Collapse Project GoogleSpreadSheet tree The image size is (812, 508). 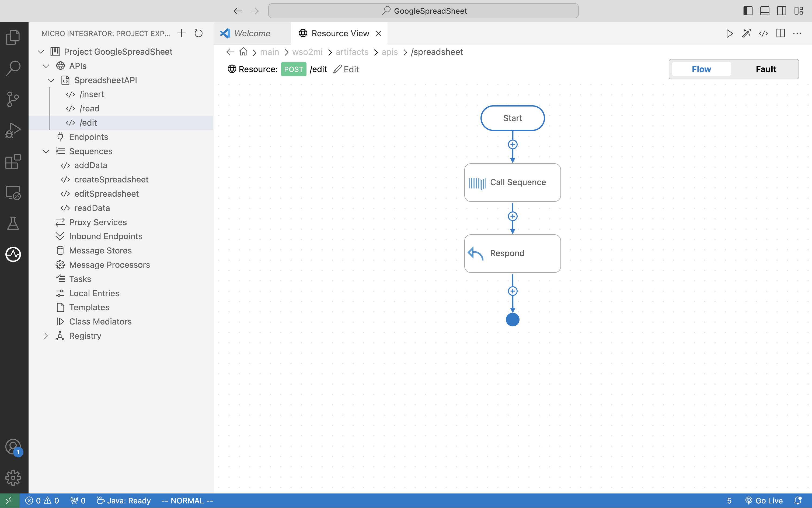(41, 52)
